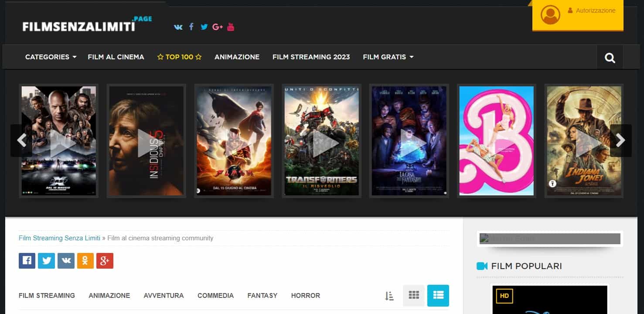Viewport: 644px width, 314px height.
Task: Click the Film Populari camera icon
Action: (482, 266)
